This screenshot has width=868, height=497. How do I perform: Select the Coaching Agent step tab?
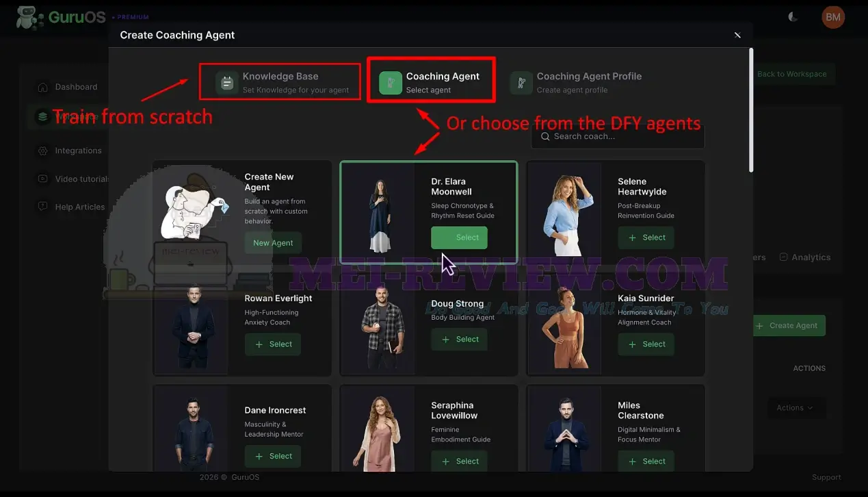point(431,82)
